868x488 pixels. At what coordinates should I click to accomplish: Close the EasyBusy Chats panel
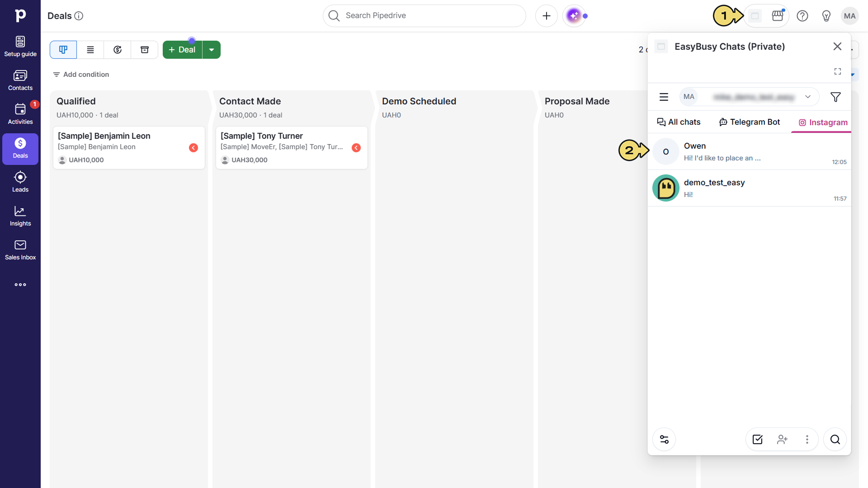(x=837, y=47)
